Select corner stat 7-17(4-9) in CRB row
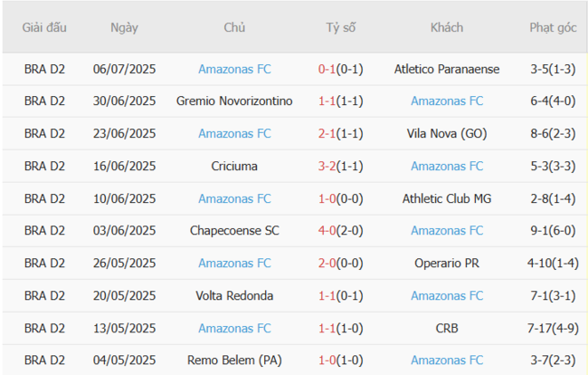Viewport: 588px width, 375px height. point(553,329)
